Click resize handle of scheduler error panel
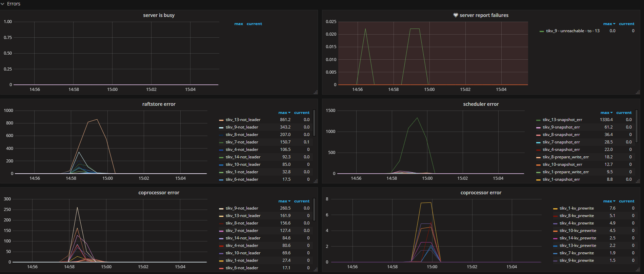The width and height of the screenshot is (644, 274). click(x=638, y=181)
